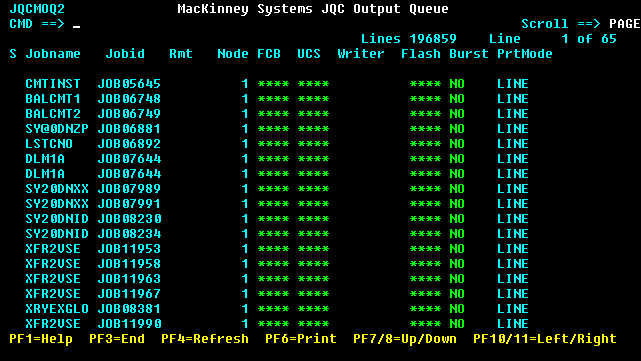Click job ID JOB06892

pos(129,144)
